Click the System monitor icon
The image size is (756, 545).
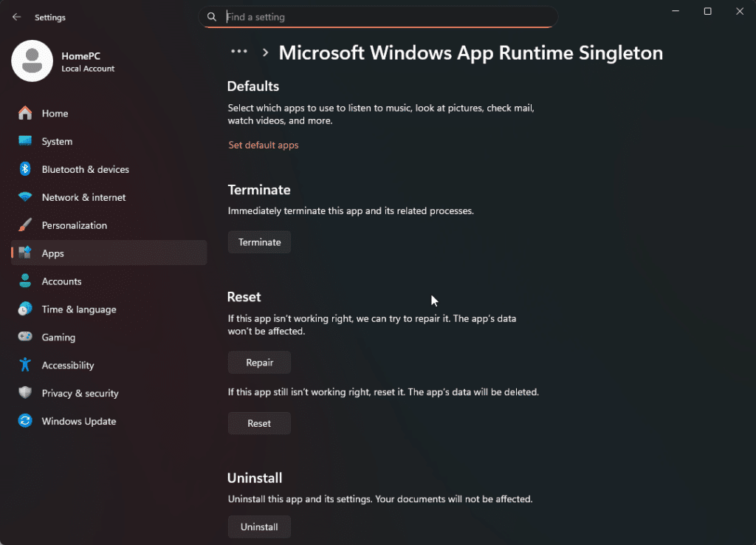[25, 141]
